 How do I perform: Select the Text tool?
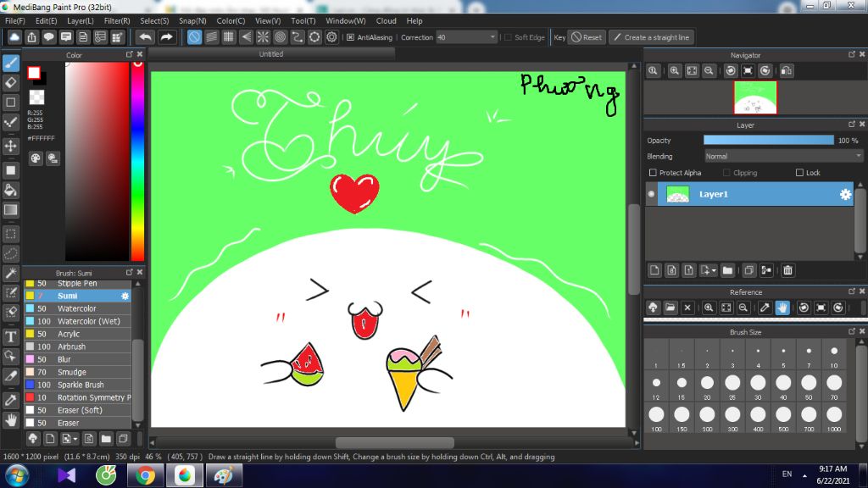[x=10, y=336]
